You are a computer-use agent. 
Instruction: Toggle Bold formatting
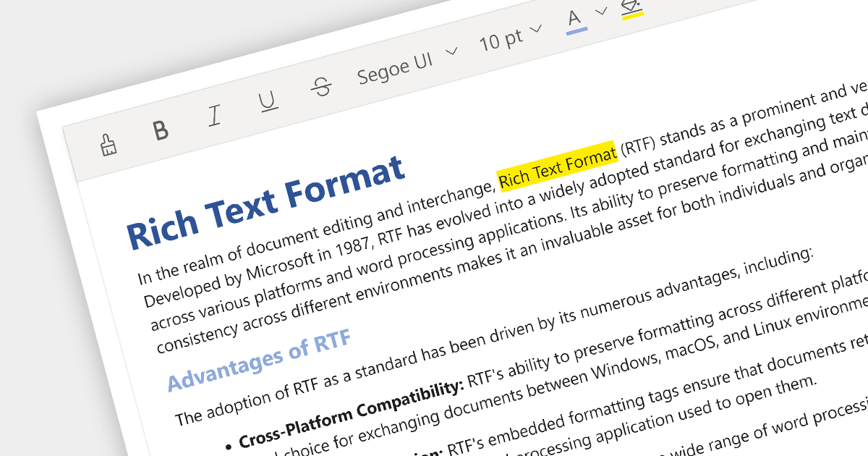point(161,130)
